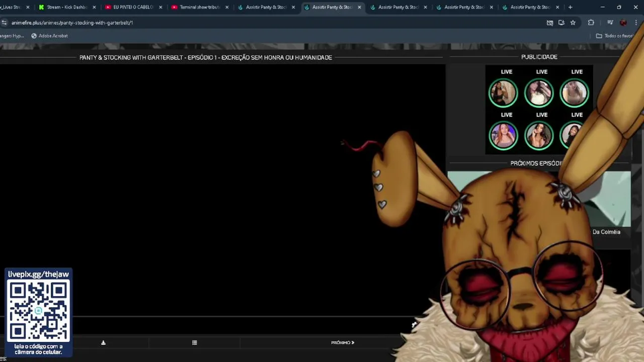Open the Chrome three-dot menu

click(636, 23)
